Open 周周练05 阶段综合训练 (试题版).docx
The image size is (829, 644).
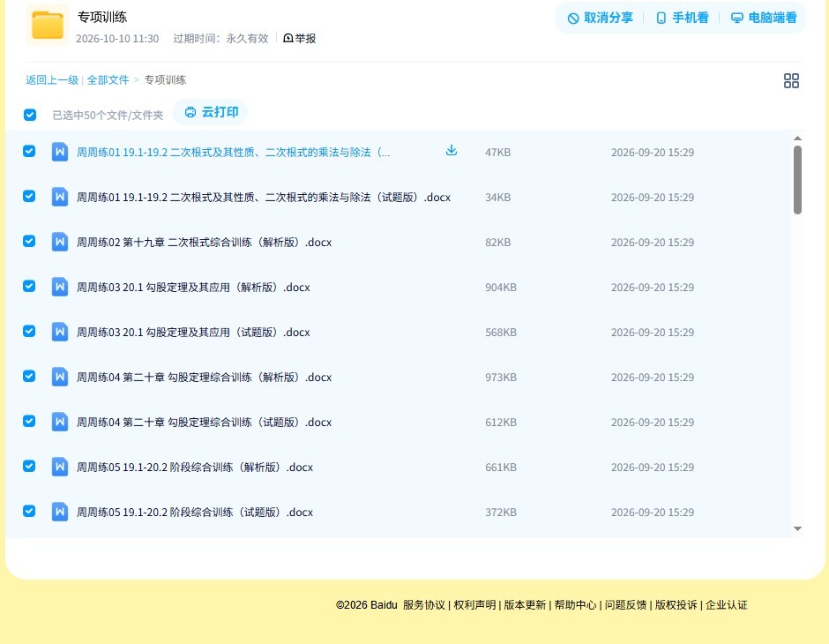click(x=195, y=512)
